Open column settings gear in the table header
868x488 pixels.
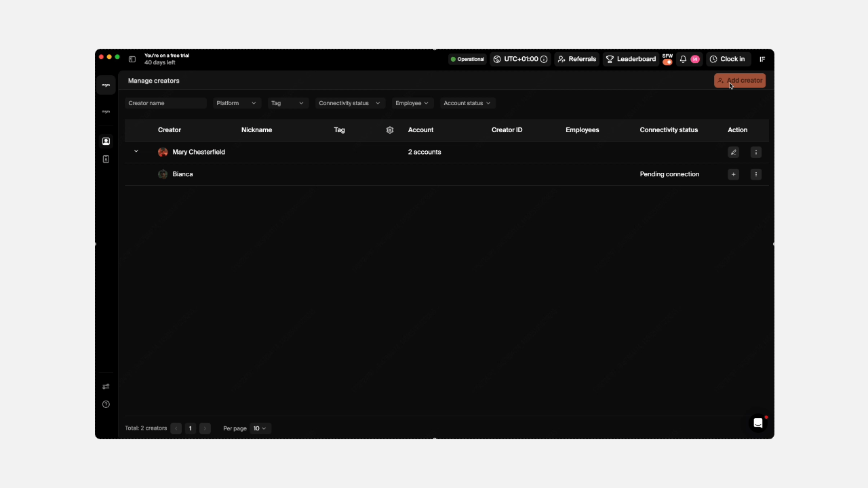390,129
